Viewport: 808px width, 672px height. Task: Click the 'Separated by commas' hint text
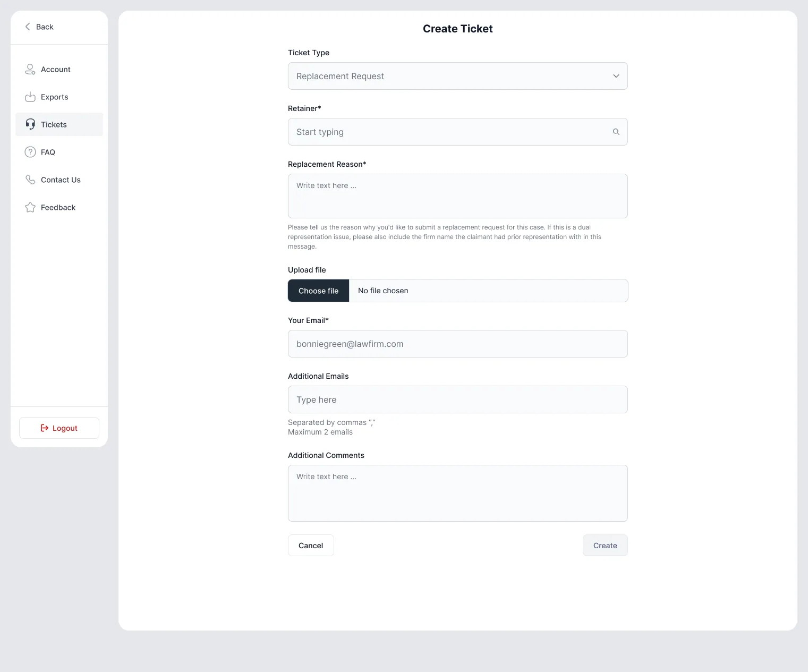click(331, 422)
